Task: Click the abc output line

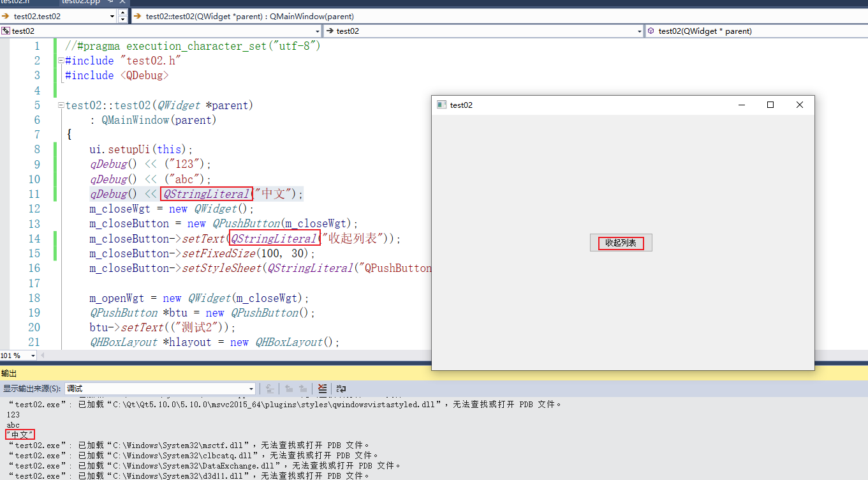Action: point(13,425)
